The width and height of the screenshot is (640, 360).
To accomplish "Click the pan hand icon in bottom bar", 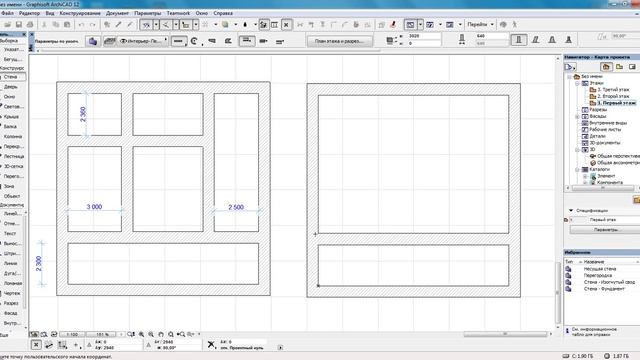I will point(161,334).
